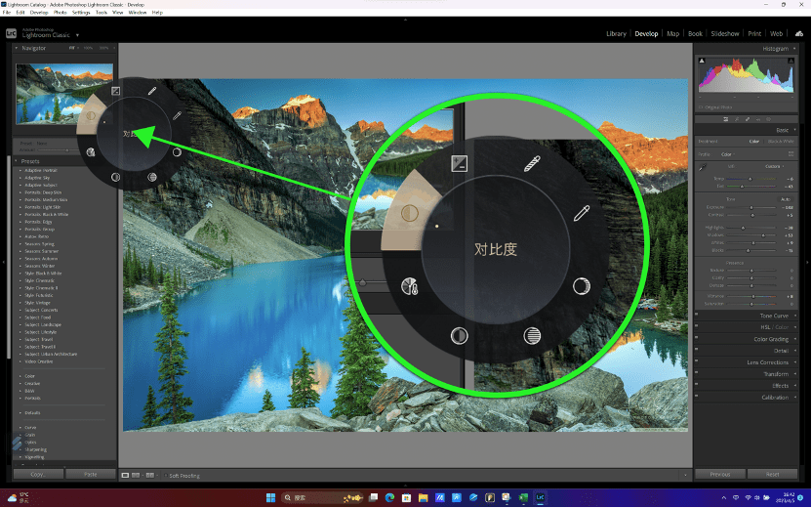This screenshot has width=812, height=508.
Task: Select the Red Eye tool in the tool strip
Action: point(758,119)
